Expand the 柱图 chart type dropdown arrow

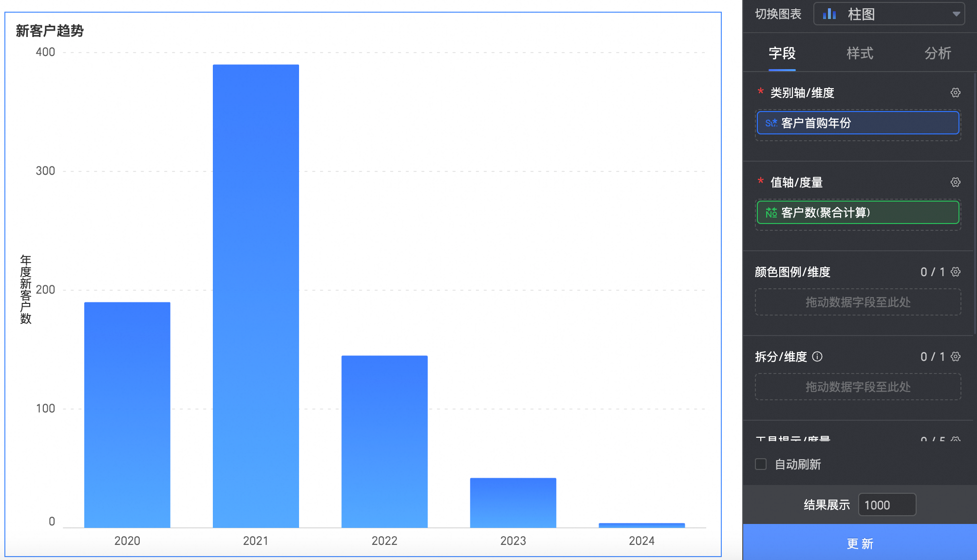click(956, 14)
